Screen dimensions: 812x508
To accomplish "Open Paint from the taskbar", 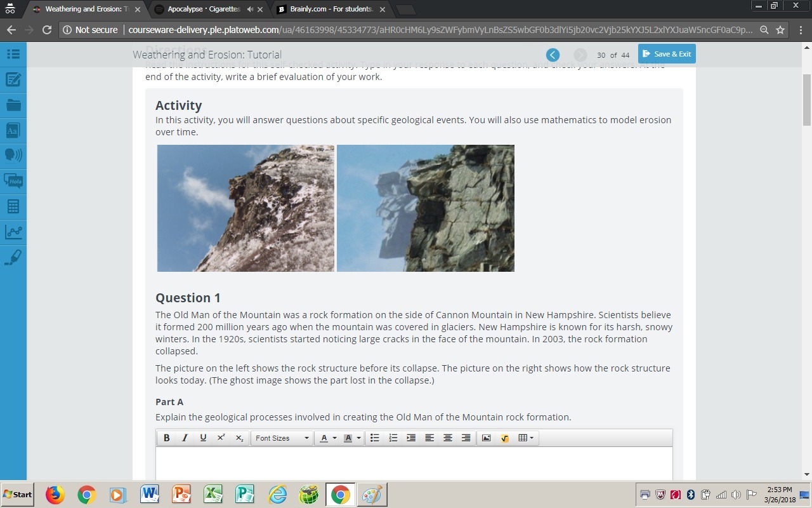I will (372, 494).
